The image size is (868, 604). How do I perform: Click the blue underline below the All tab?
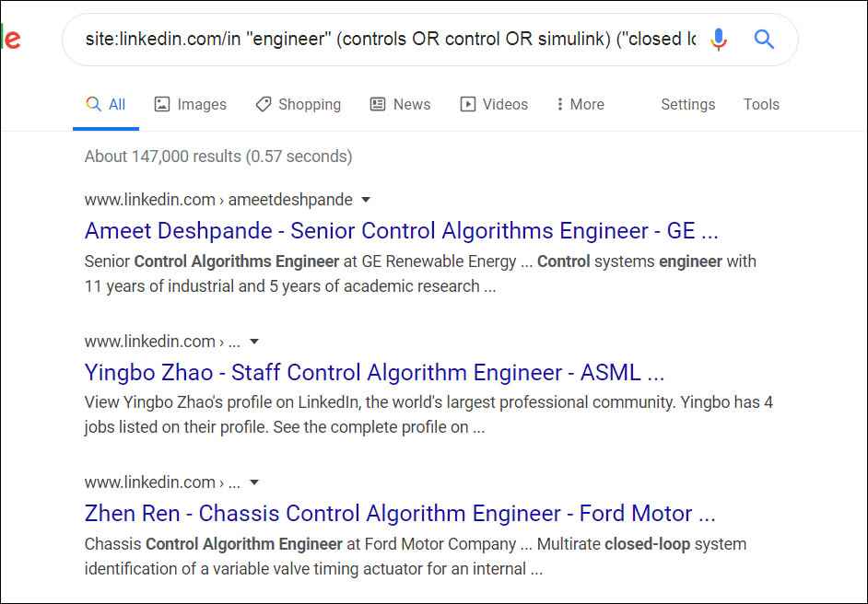tap(105, 130)
